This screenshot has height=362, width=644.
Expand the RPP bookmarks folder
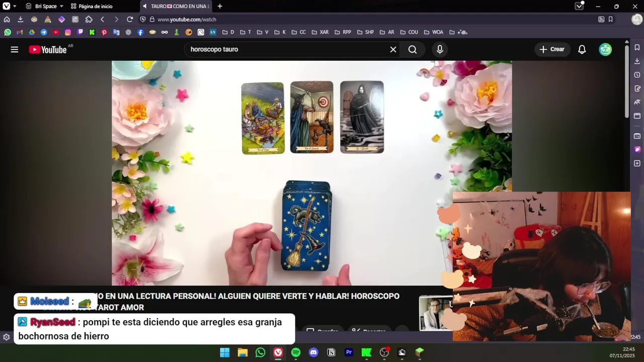343,32
